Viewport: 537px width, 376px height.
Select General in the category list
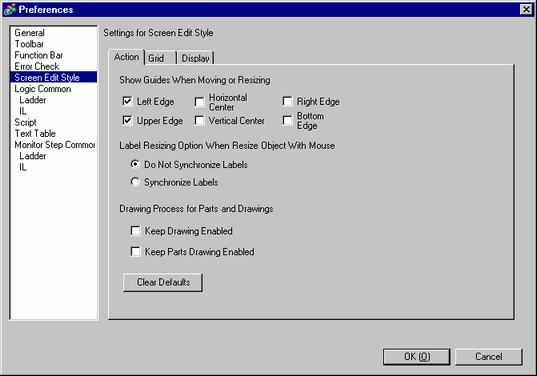point(29,33)
